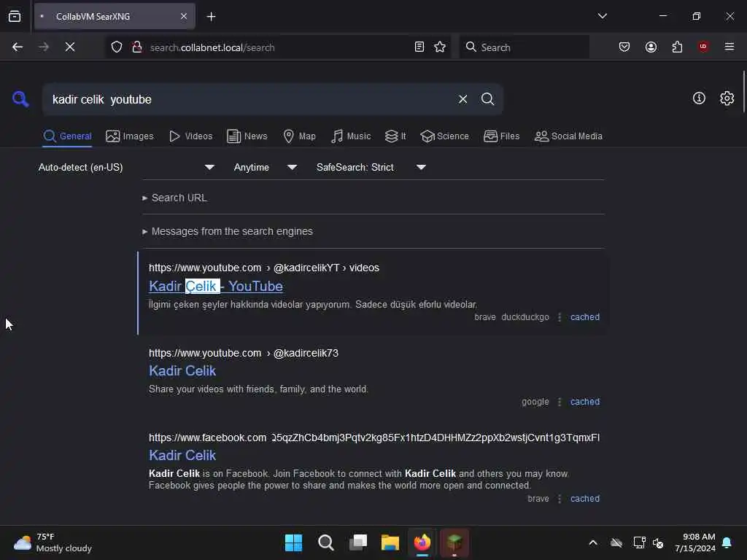747x560 pixels.
Task: Switch to Social Media category
Action: (568, 136)
